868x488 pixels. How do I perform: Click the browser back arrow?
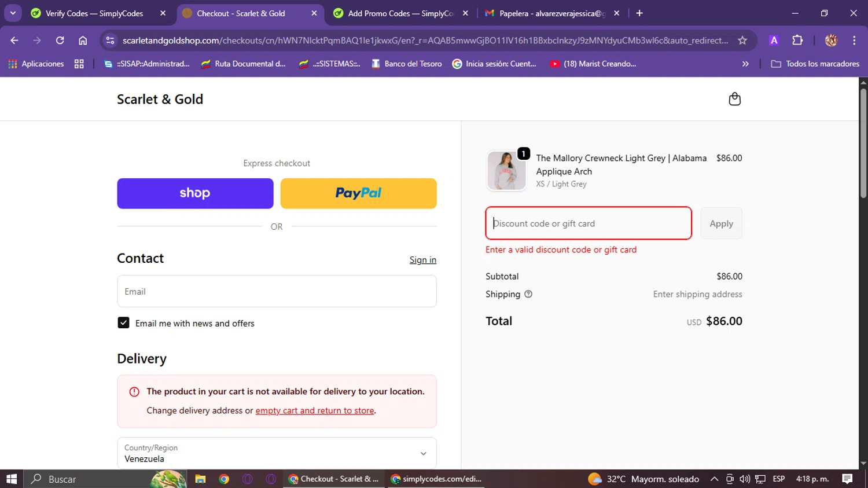[14, 41]
